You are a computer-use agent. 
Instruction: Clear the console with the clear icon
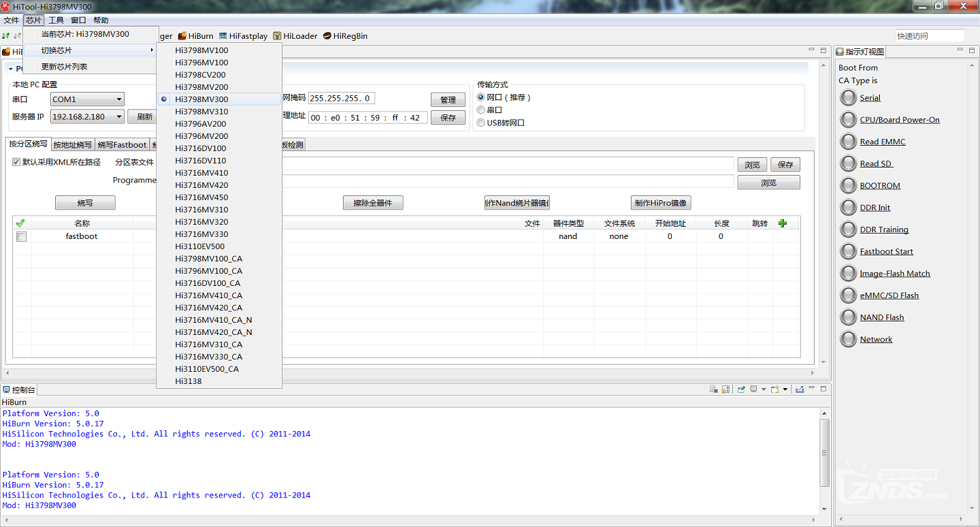(714, 389)
